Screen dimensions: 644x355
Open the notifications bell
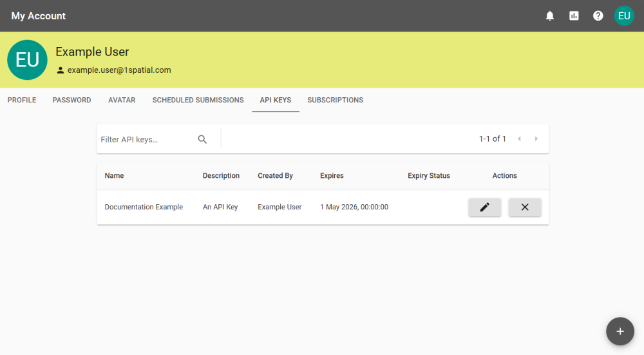[x=550, y=16]
